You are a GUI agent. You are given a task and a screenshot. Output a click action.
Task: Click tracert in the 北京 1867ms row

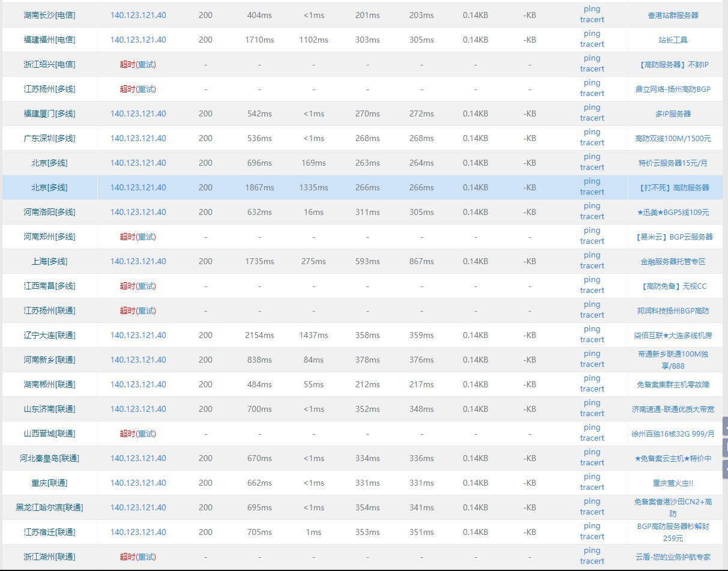(x=592, y=192)
